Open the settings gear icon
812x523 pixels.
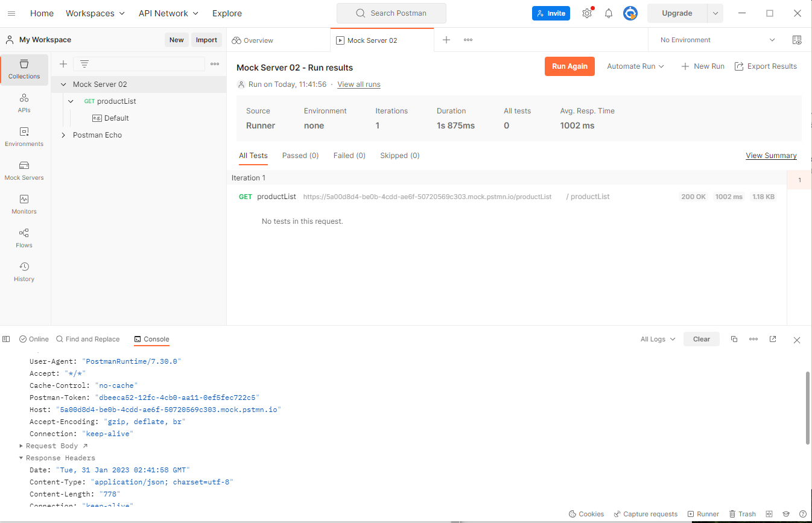pos(587,13)
